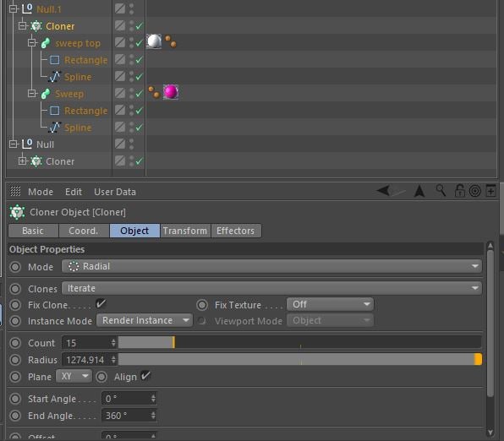Collapse the Null.1 tree node
Viewport: 504px width, 441px height.
click(14, 8)
